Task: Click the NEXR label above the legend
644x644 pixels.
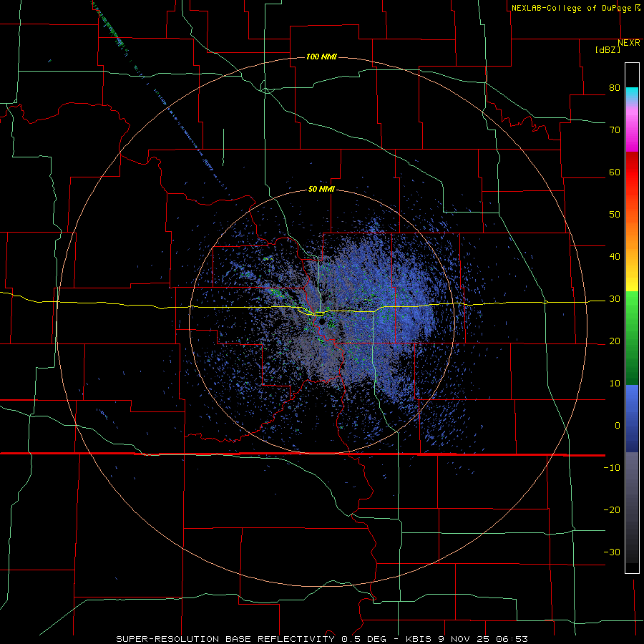Action: [x=628, y=43]
